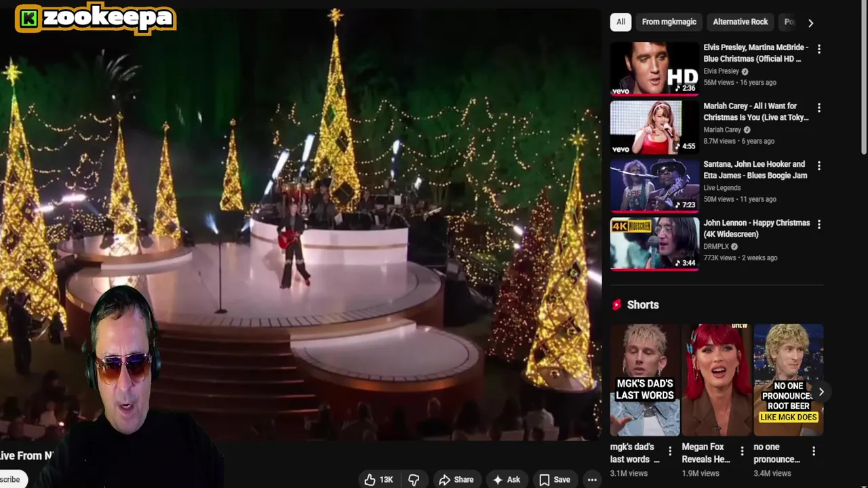
Task: Open options for John Lennon Happy Christmas video
Action: 818,224
